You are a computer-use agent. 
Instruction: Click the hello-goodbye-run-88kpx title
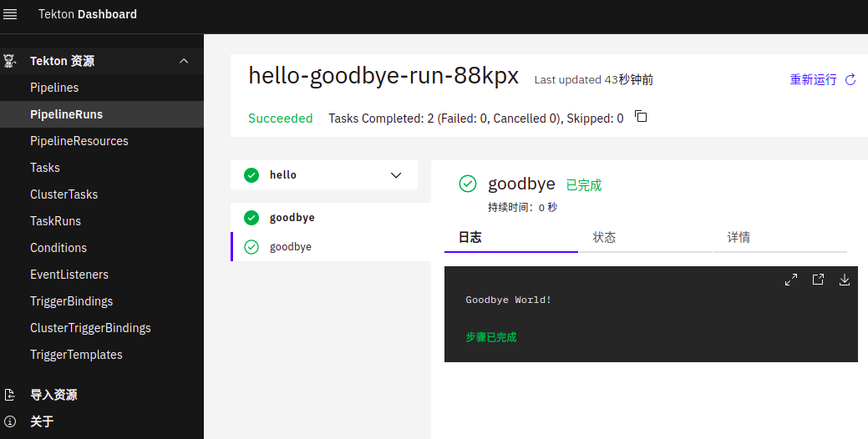point(383,76)
